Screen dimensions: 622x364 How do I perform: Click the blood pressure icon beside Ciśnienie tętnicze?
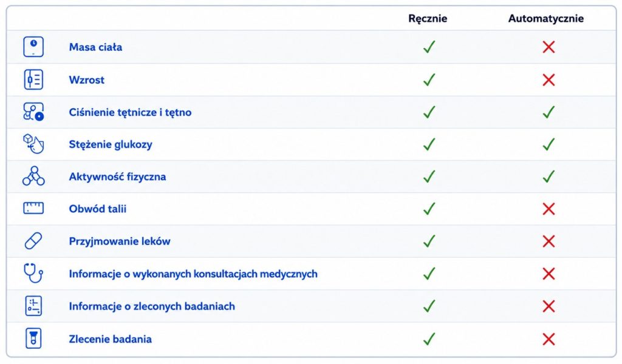pos(33,112)
